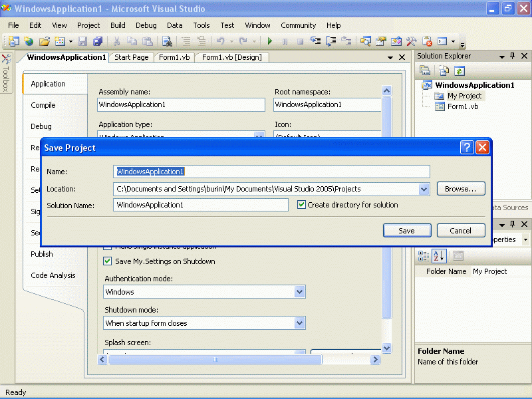Screen dimensions: 532x399
Task: Open the Build menu
Action: (x=118, y=25)
